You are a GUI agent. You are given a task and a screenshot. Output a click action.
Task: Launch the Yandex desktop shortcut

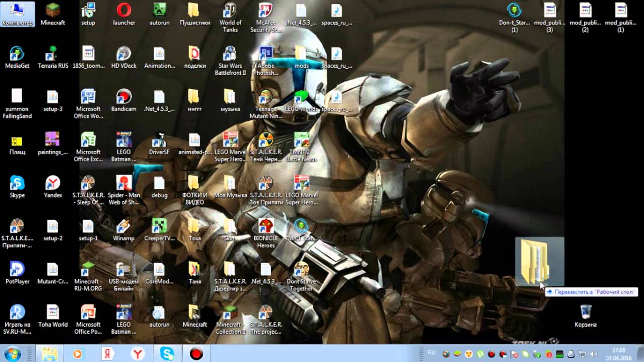pos(53,188)
